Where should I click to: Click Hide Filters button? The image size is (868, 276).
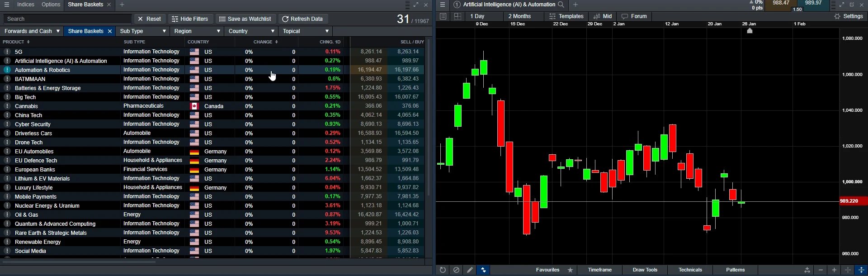point(190,19)
